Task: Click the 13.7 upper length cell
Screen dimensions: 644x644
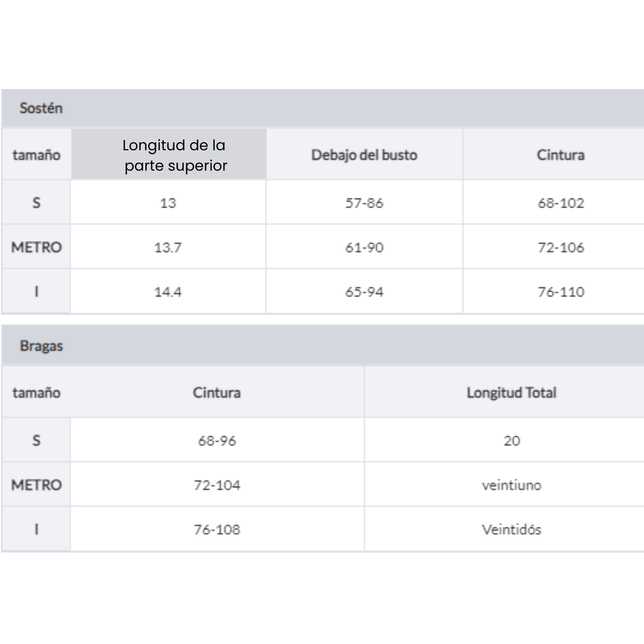Action: point(167,247)
